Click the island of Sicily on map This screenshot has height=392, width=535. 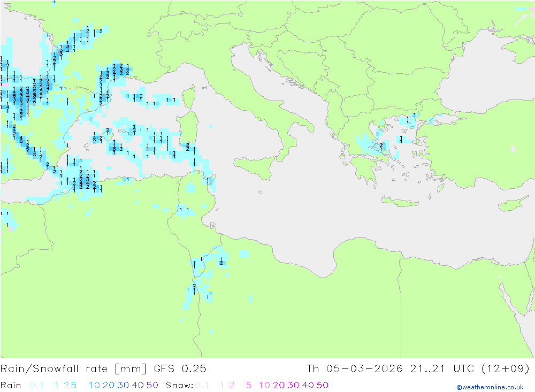(x=257, y=167)
